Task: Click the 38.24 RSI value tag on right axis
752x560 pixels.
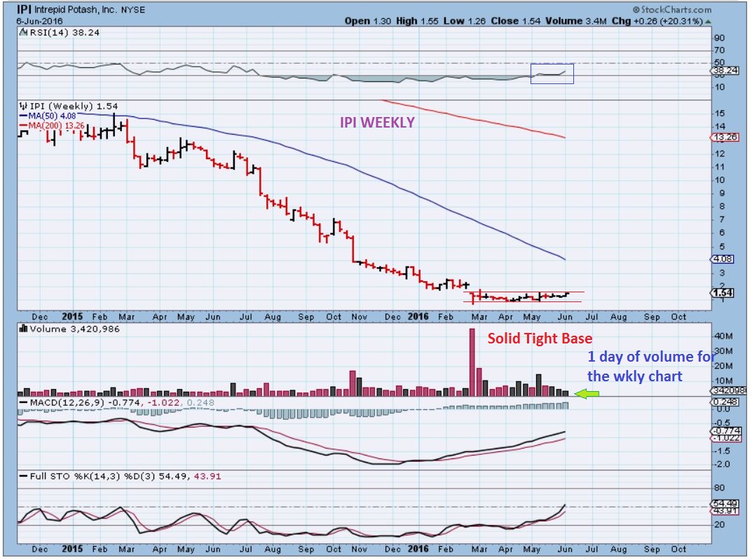Action: coord(725,71)
